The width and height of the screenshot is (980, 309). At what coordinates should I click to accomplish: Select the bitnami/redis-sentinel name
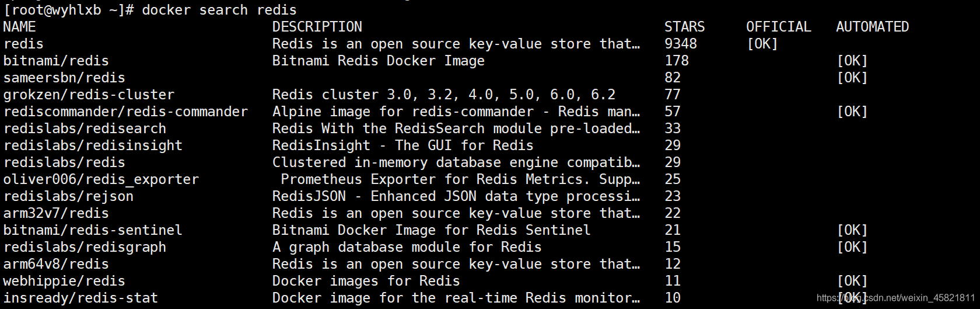coord(93,230)
